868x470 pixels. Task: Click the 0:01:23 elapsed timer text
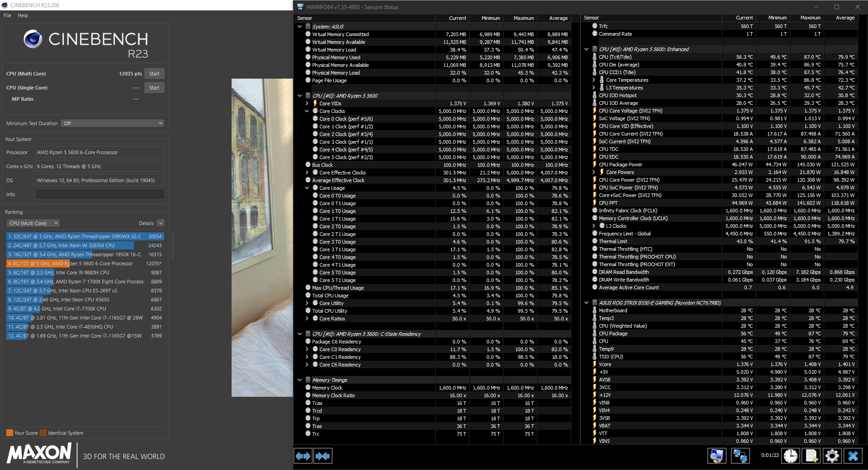click(770, 455)
